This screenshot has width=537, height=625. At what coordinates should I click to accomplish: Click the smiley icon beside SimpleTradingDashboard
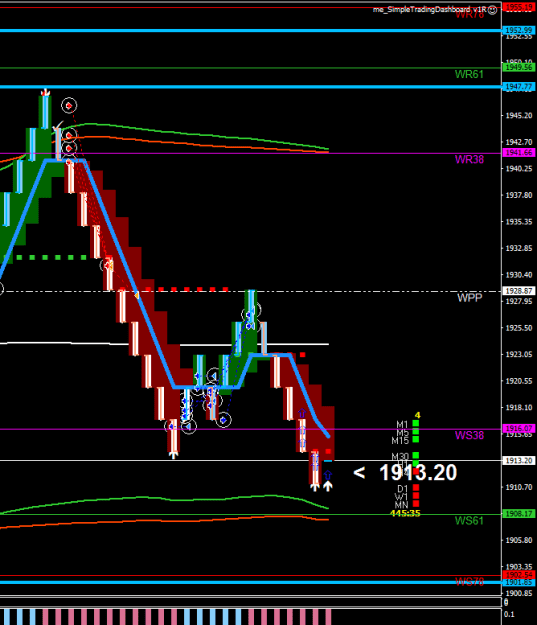point(492,10)
